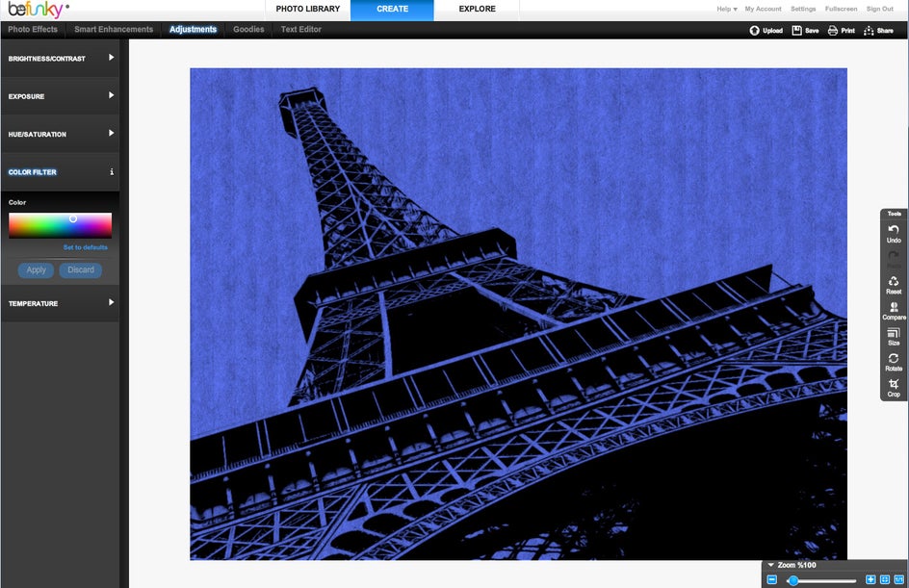Click the Sign Out link
This screenshot has width=909, height=588.
tap(879, 9)
